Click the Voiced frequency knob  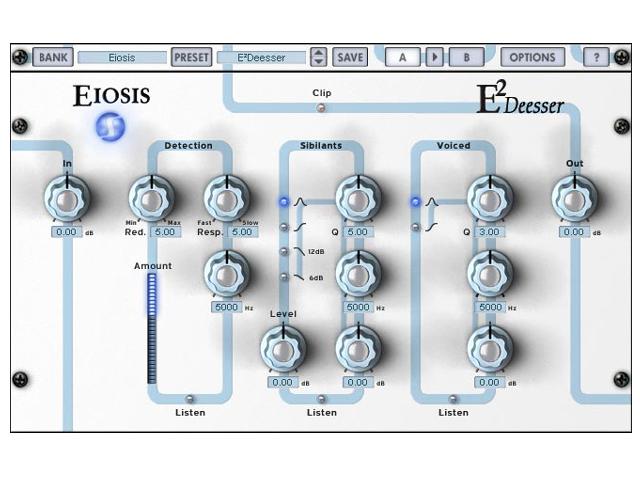tap(490, 274)
